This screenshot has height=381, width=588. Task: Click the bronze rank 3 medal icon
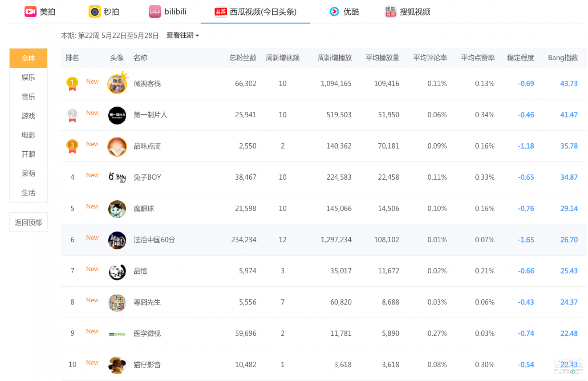point(72,146)
